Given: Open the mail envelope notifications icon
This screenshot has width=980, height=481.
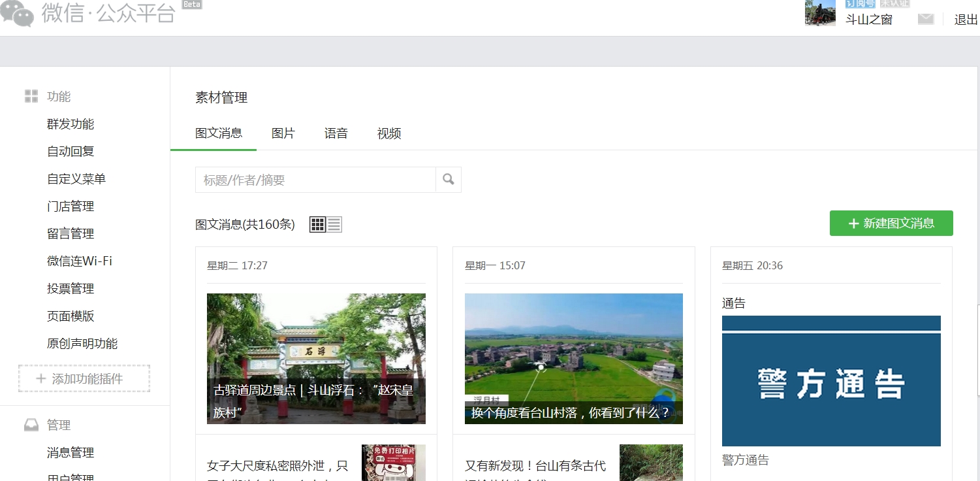Looking at the screenshot, I should pos(925,19).
